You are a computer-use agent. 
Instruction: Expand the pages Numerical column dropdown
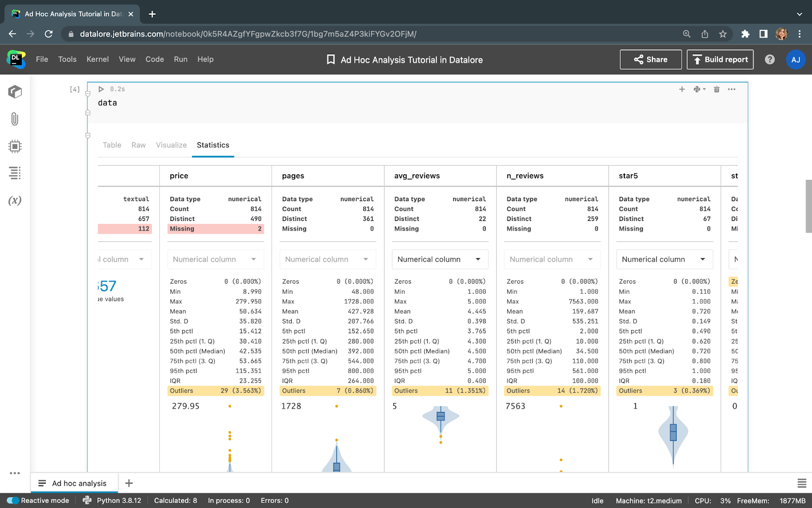coord(328,259)
